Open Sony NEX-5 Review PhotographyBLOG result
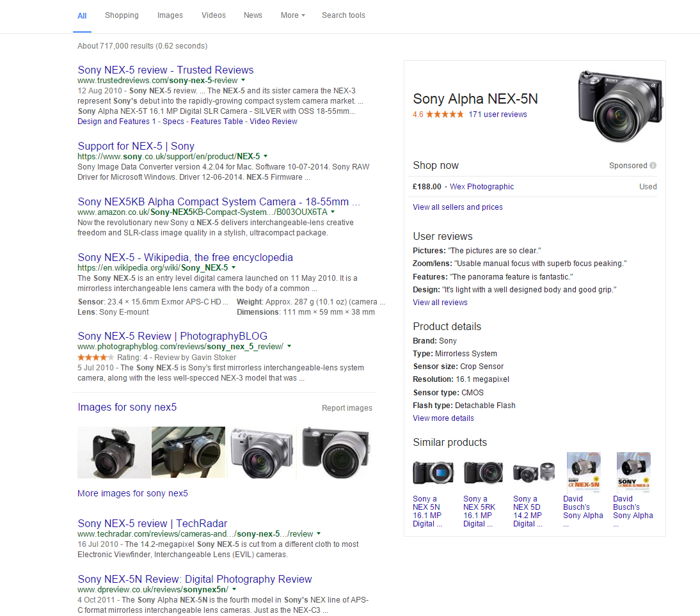Screen dimensions: 700x616 (x=172, y=336)
